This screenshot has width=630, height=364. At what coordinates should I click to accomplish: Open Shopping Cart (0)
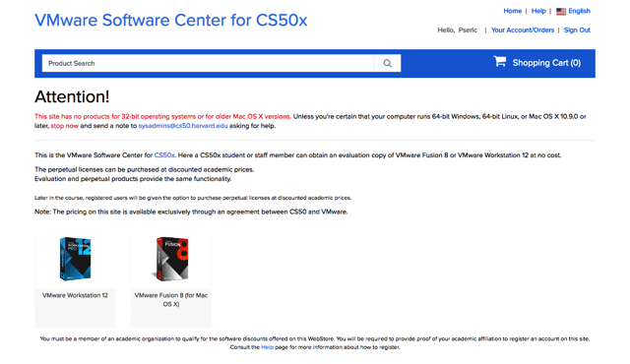coord(546,63)
